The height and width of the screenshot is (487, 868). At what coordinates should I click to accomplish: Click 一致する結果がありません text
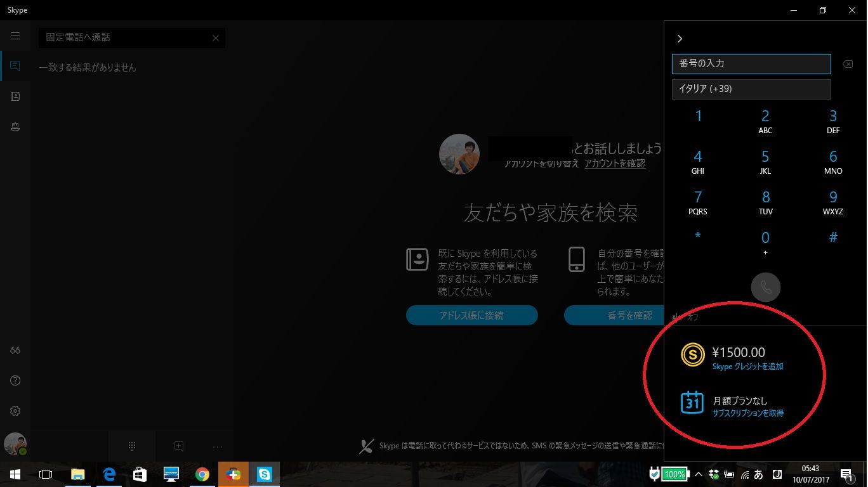pyautogui.click(x=88, y=67)
